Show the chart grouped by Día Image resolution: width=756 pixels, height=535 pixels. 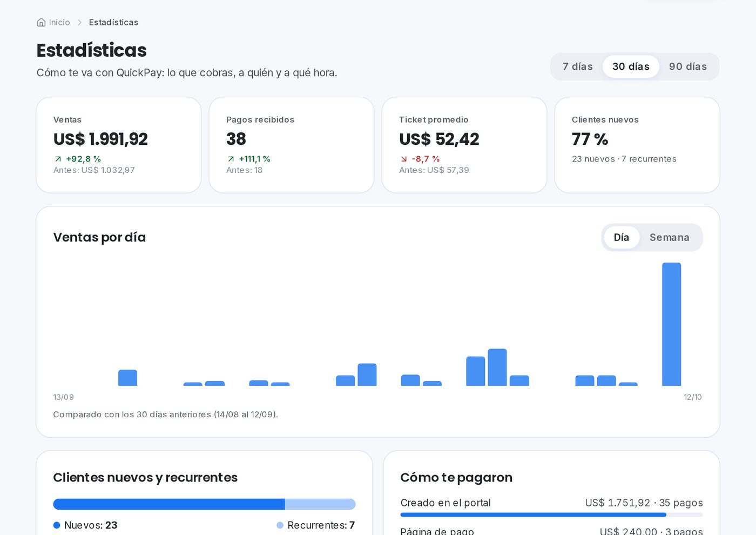pyautogui.click(x=622, y=237)
